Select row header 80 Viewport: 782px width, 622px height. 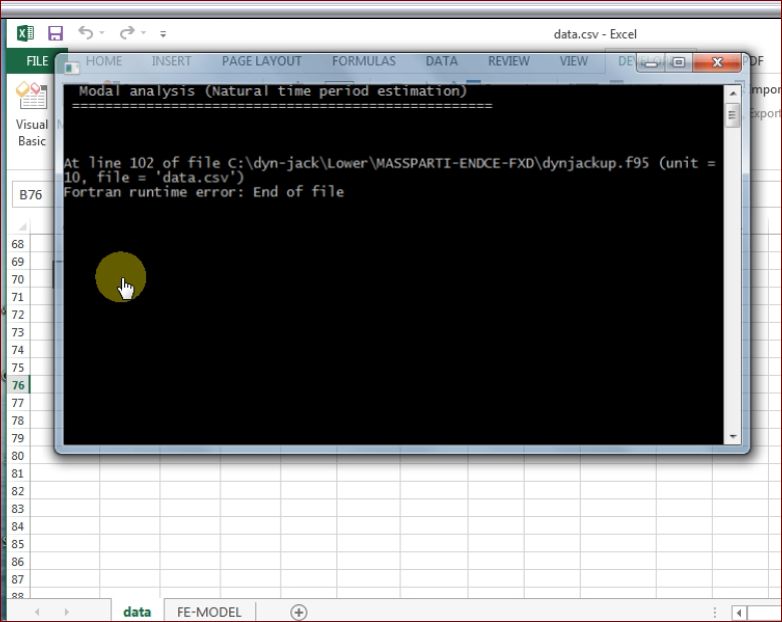(17, 456)
